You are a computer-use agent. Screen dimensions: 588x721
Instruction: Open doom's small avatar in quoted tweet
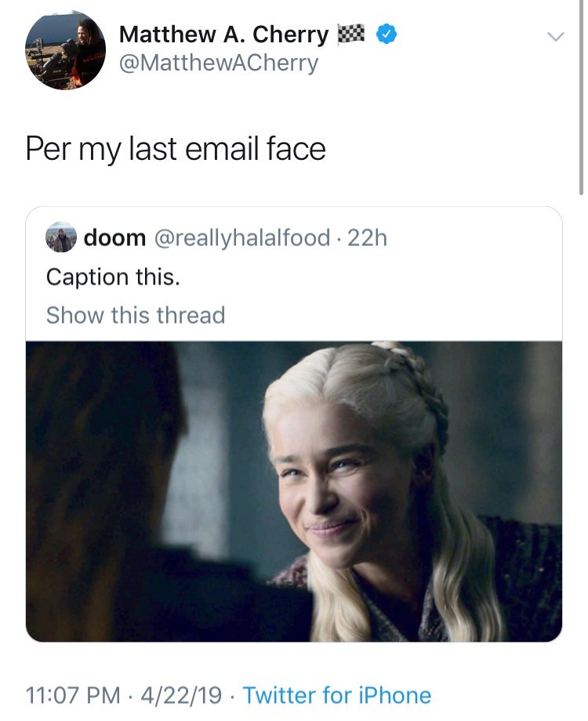(60, 237)
